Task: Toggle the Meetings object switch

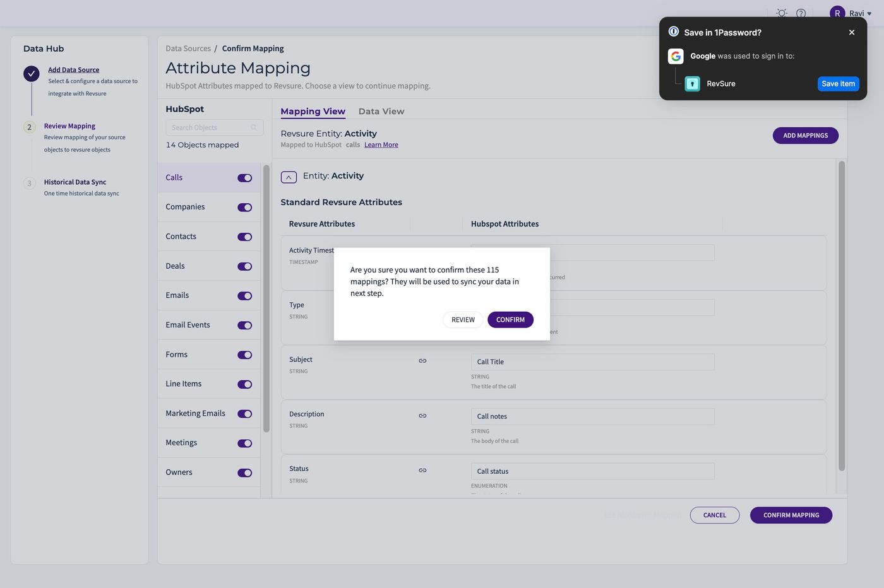Action: 244,444
